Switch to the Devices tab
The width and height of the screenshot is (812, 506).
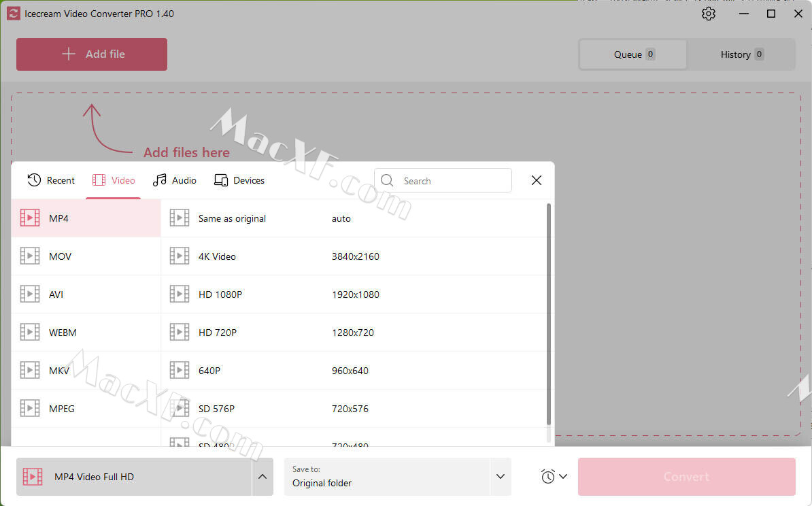pos(239,180)
